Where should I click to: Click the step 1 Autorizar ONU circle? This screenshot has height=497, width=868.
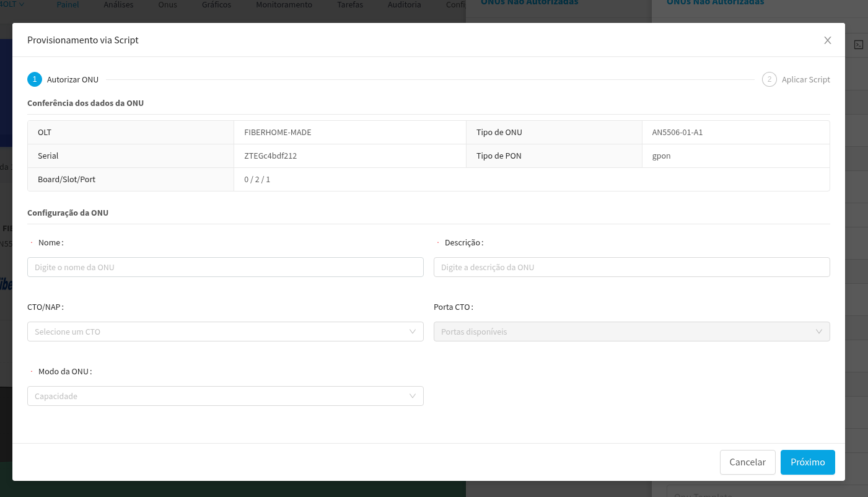pos(34,79)
